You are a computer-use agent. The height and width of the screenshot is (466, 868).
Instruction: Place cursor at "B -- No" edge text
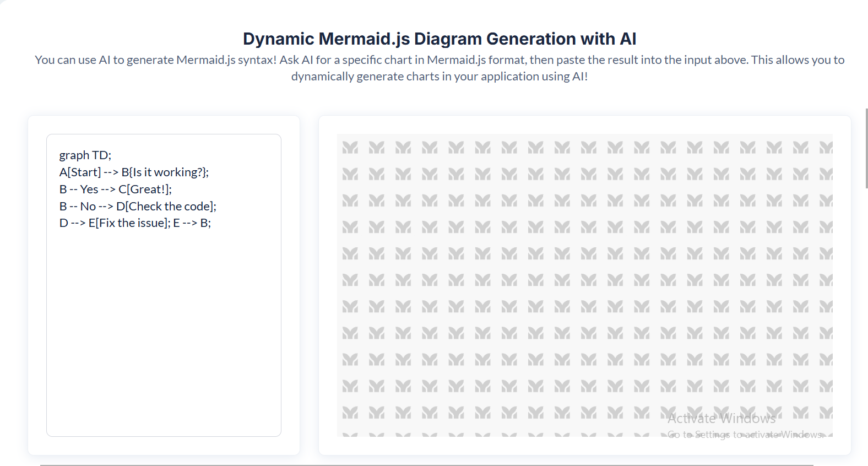coord(78,207)
